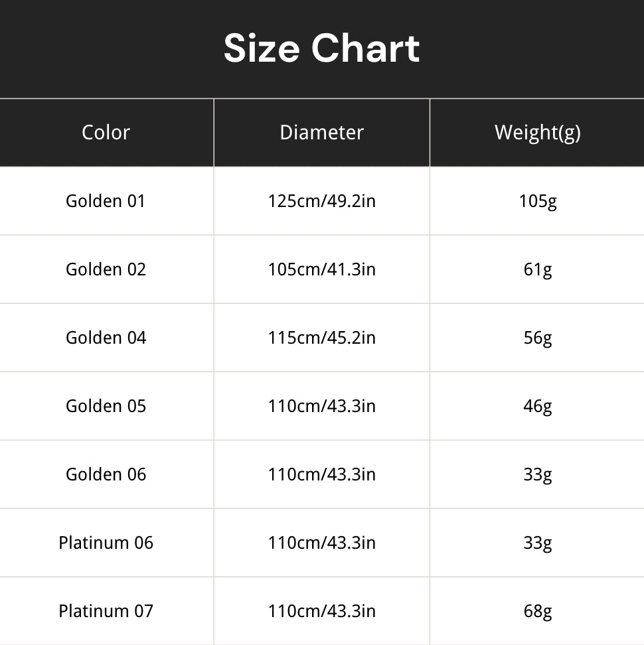
Task: Select the 125cm/49.2in diameter cell
Action: pyautogui.click(x=322, y=201)
